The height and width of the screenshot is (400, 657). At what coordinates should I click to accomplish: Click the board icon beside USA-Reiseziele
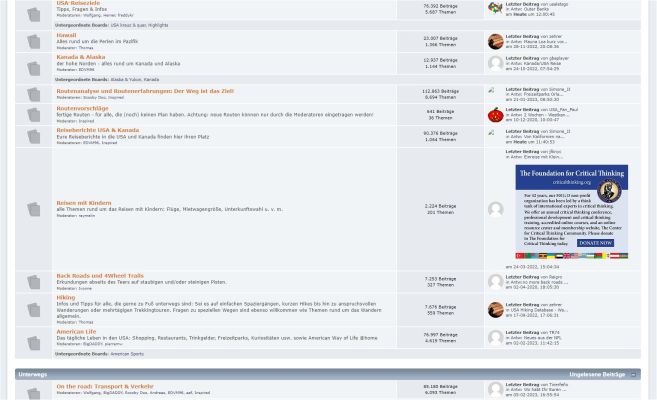[x=34, y=15]
